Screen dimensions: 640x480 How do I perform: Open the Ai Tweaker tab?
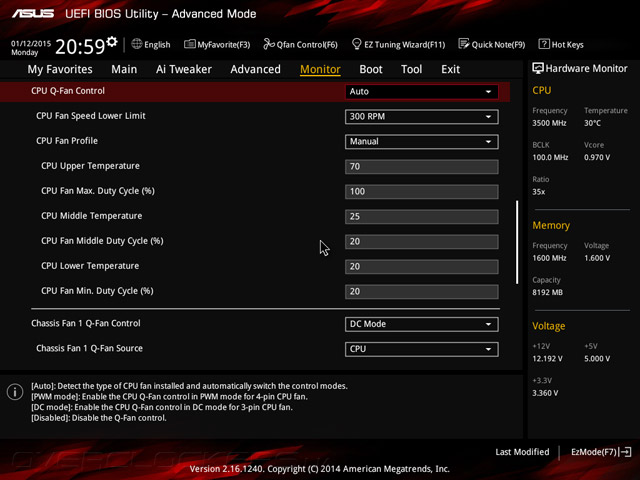[184, 69]
